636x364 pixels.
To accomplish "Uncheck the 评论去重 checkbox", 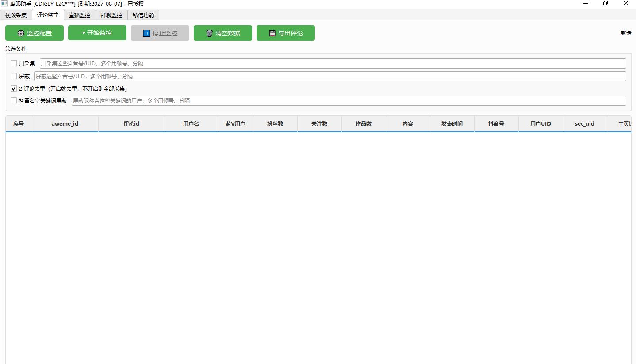I will [x=14, y=88].
